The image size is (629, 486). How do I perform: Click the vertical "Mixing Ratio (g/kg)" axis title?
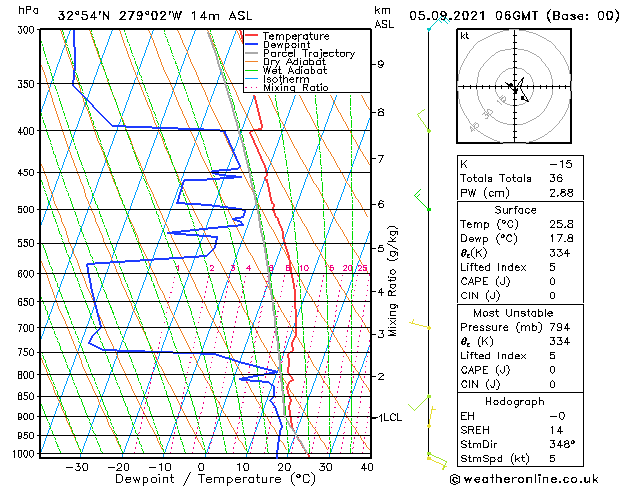point(392,281)
